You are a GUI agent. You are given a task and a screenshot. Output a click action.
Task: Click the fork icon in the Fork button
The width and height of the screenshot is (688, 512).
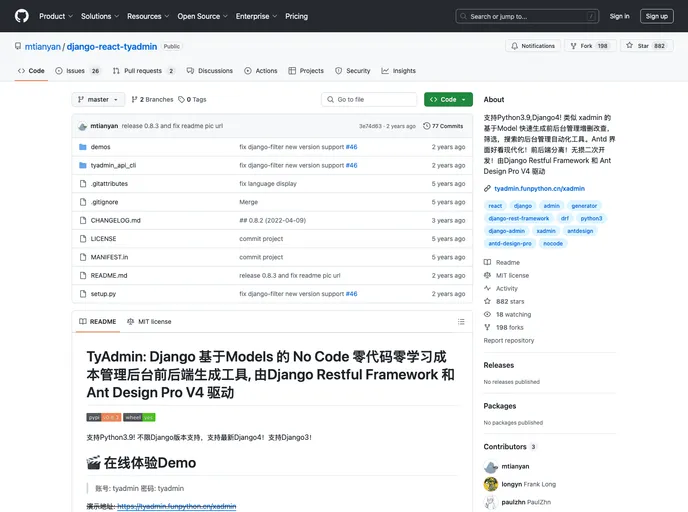[573, 46]
